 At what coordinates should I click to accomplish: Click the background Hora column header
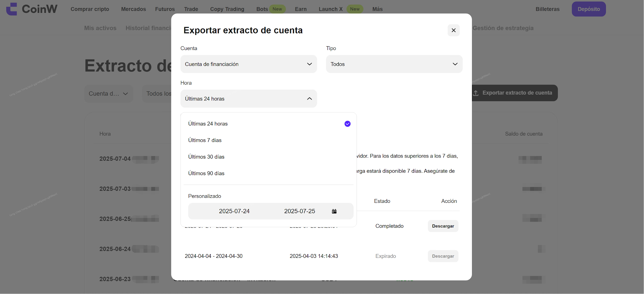105,134
